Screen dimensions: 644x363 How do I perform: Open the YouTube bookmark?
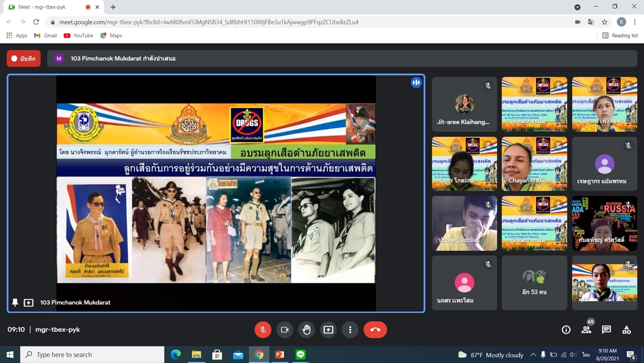[78, 36]
